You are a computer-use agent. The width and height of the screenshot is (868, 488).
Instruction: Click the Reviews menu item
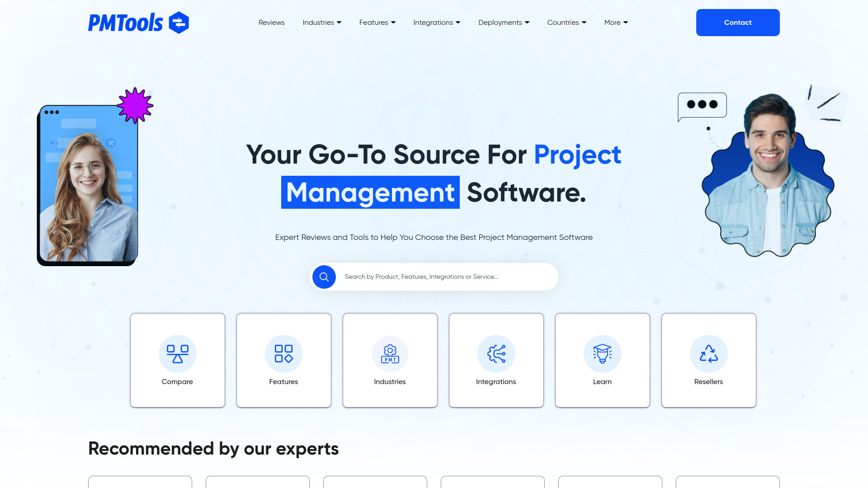click(271, 22)
